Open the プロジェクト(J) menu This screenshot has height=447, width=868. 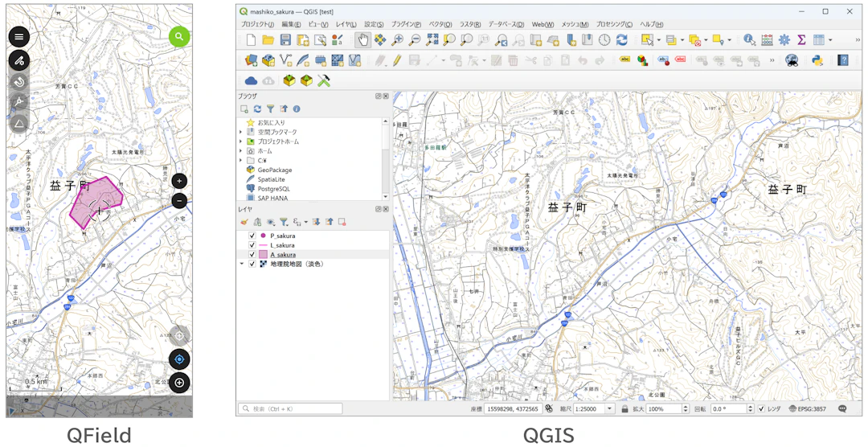point(257,24)
